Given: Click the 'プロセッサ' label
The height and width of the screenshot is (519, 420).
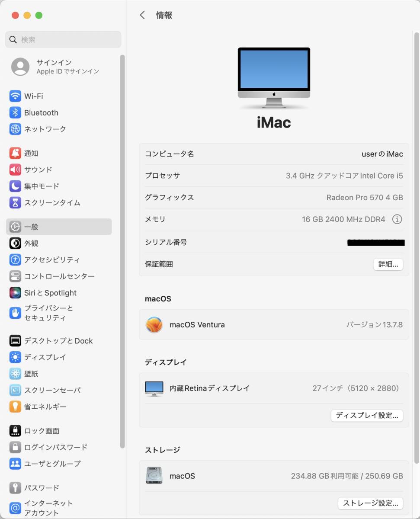Looking at the screenshot, I should pos(163,176).
